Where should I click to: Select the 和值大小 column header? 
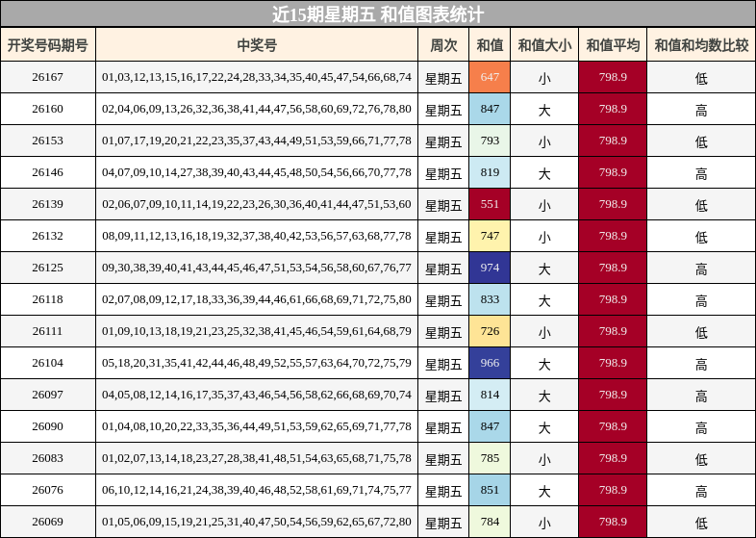click(544, 45)
